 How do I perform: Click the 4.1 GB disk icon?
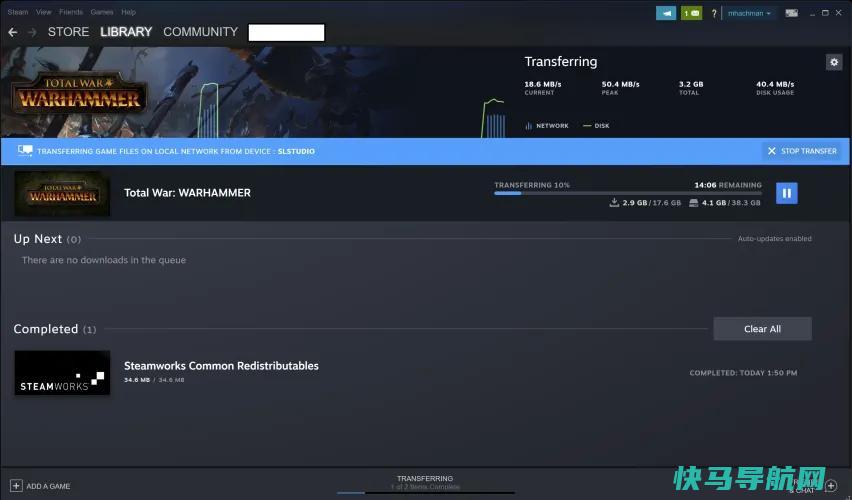point(693,203)
